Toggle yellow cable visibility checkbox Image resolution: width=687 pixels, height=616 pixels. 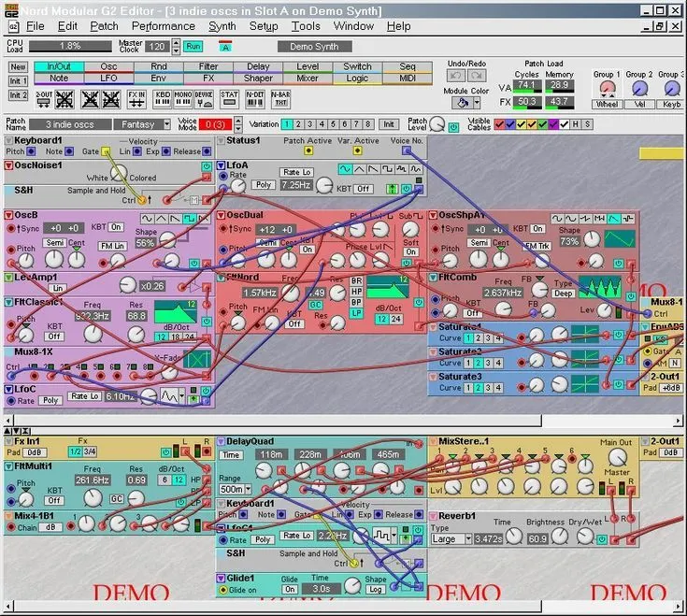tap(521, 124)
